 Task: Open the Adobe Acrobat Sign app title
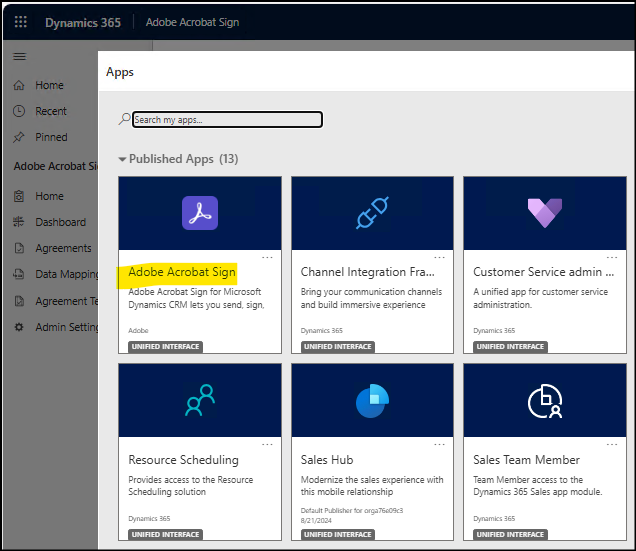pyautogui.click(x=182, y=271)
